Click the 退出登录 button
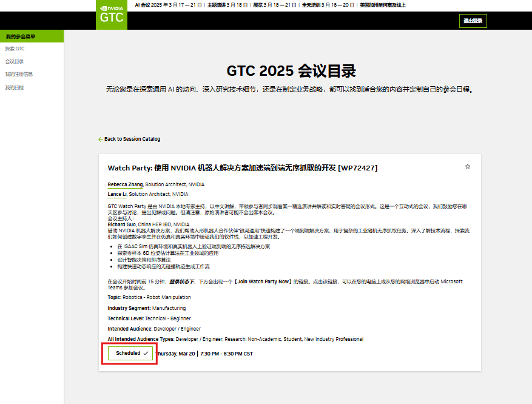 coord(473,20)
